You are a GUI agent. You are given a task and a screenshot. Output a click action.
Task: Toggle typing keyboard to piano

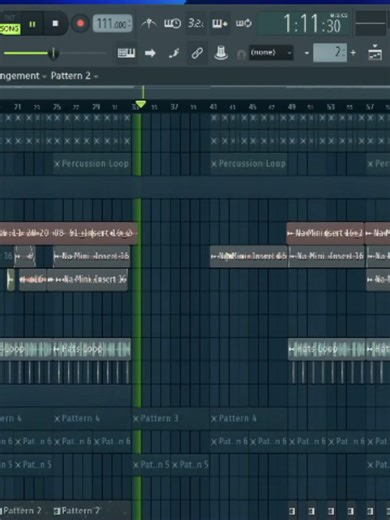pyautogui.click(x=126, y=53)
